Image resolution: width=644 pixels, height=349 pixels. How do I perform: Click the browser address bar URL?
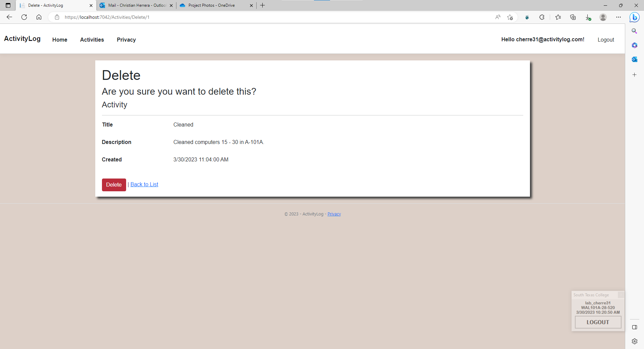point(107,17)
